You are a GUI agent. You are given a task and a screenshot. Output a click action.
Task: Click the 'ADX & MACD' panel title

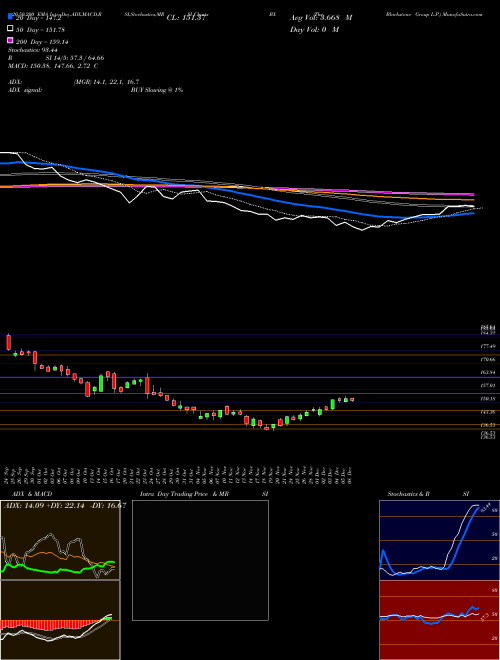pos(32,494)
